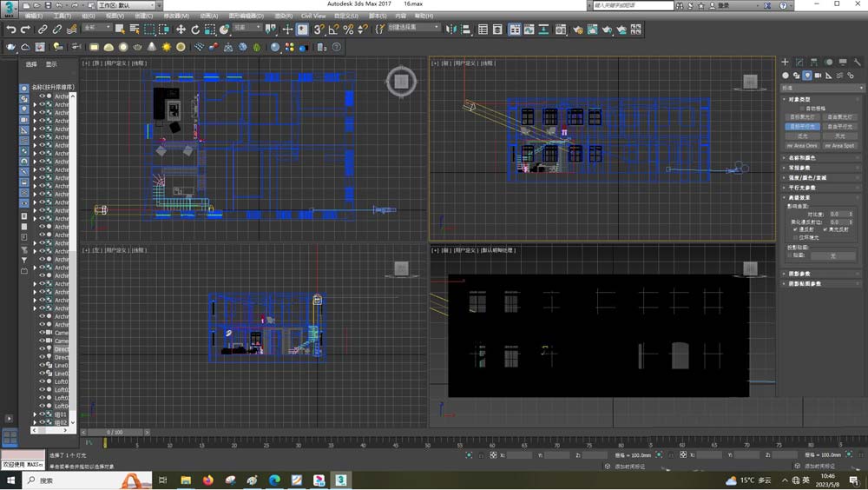Viewport: 868px width, 490px height.
Task: Click the timeline frame slider 0 / 100
Action: [x=115, y=432]
